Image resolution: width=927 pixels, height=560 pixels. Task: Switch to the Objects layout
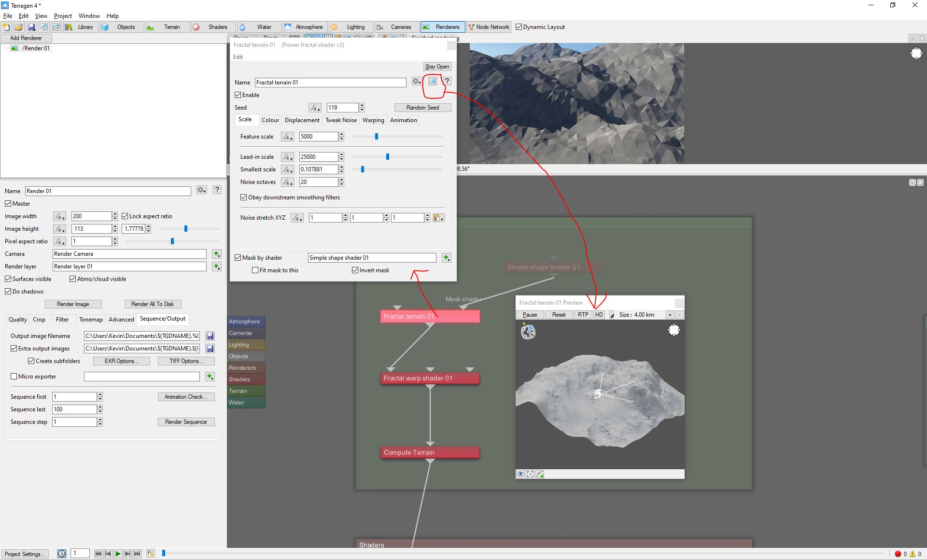(121, 27)
